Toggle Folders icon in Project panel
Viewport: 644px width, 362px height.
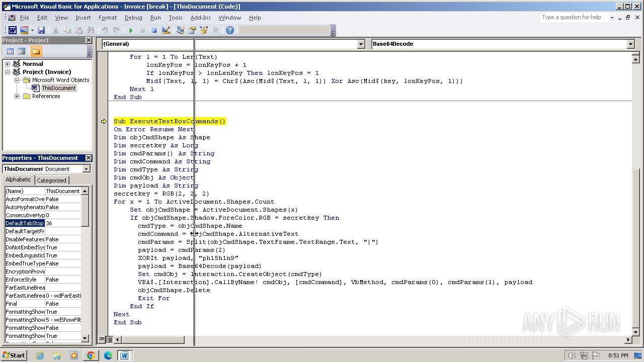(x=36, y=51)
